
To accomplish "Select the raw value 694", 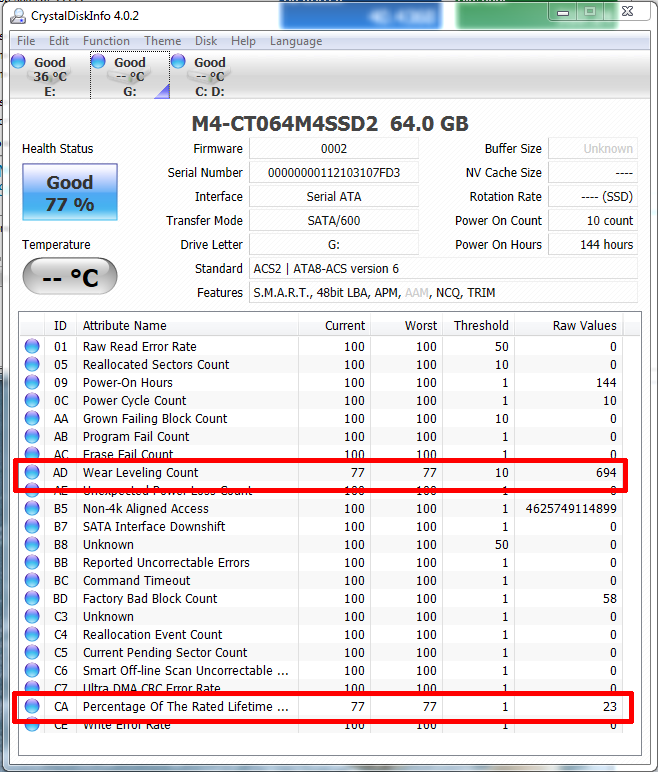I will pyautogui.click(x=606, y=473).
